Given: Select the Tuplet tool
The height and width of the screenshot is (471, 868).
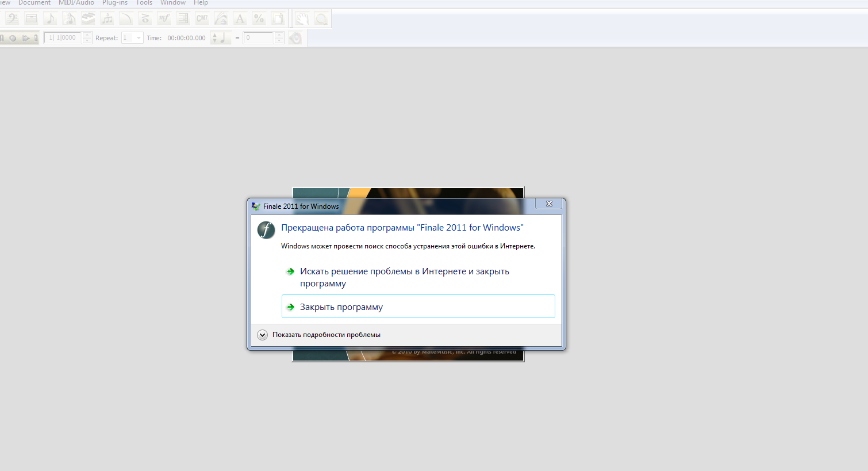Looking at the screenshot, I should [107, 19].
